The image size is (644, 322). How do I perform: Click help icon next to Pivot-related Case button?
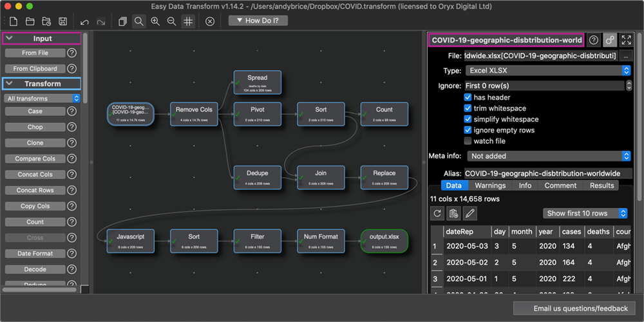point(72,111)
